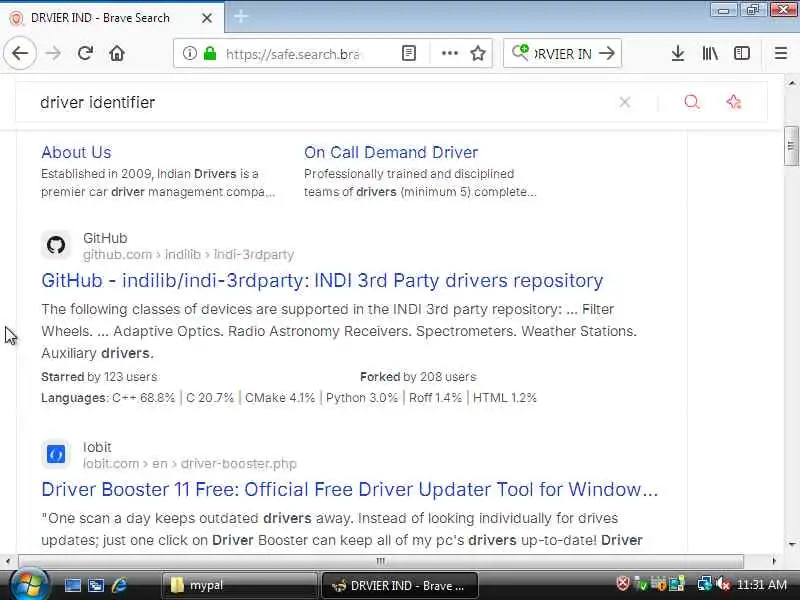Image resolution: width=800 pixels, height=600 pixels.
Task: Open the About Us link
Action: click(x=76, y=152)
